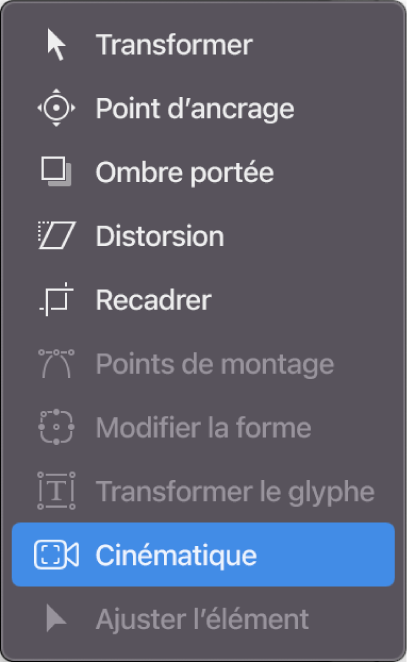Select the Transformer le glyphe text box icon
Image resolution: width=407 pixels, height=662 pixels.
pyautogui.click(x=56, y=491)
